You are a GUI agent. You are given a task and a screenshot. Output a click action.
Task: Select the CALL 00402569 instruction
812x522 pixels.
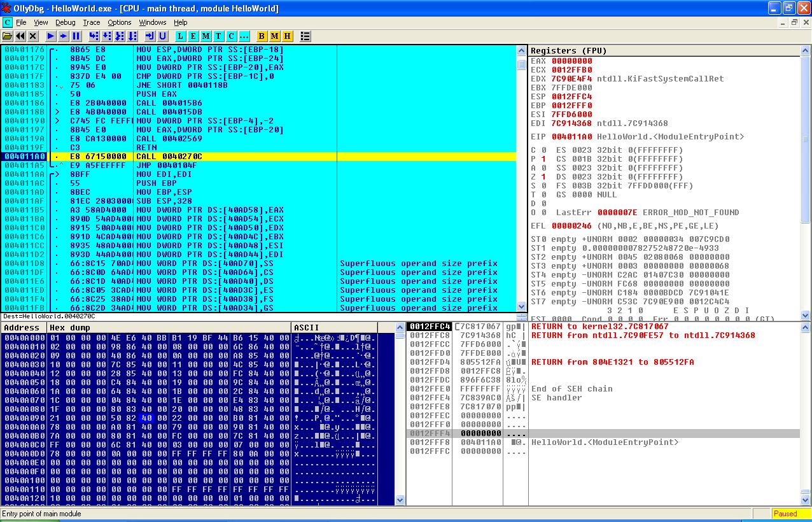(259, 138)
